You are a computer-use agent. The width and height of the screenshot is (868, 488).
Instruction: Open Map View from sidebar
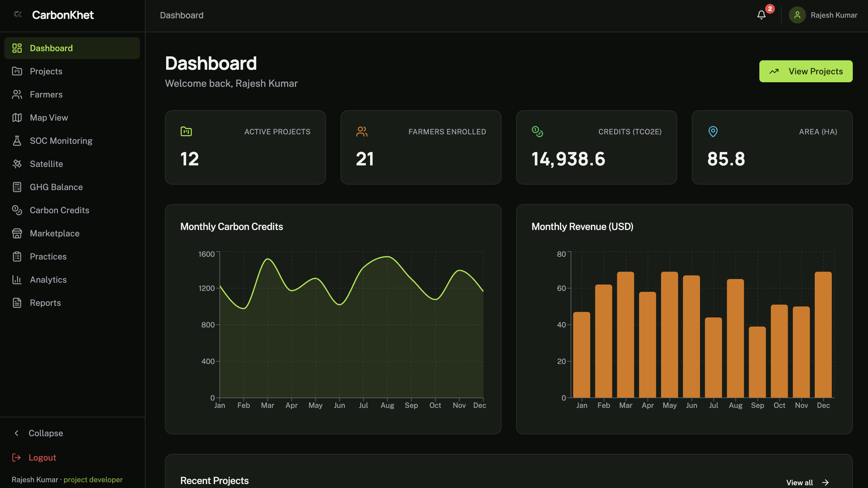coord(72,117)
